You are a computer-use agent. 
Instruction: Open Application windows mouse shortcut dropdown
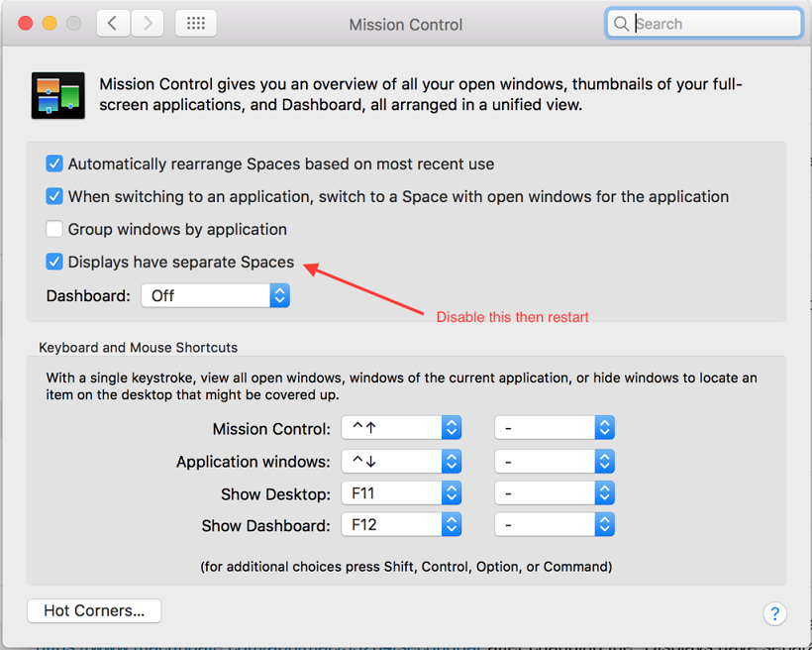click(555, 462)
